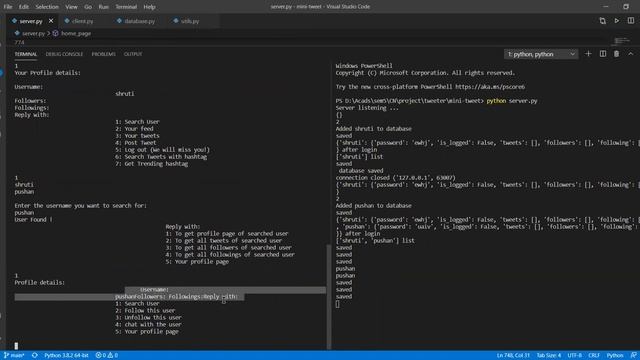Click '7: Get Trending hashtag' line
Screen dimensions: 640x360
click(151, 163)
